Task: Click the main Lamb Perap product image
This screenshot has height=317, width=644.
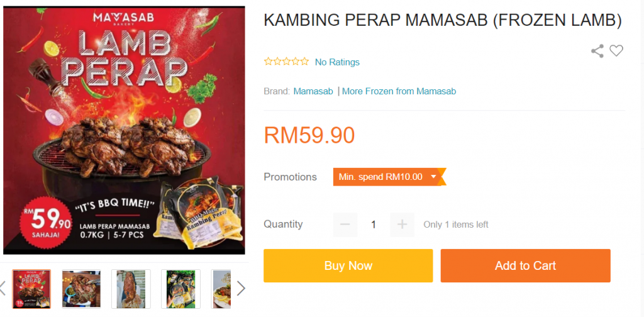Action: [x=124, y=130]
